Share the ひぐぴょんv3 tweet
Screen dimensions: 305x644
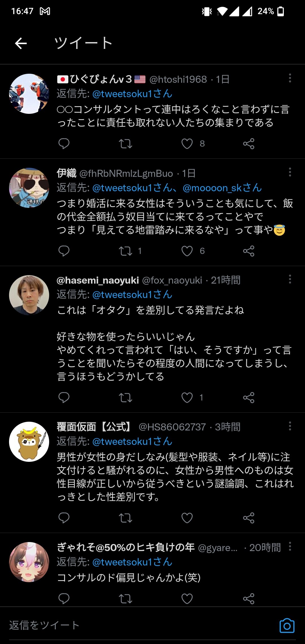[x=249, y=144]
